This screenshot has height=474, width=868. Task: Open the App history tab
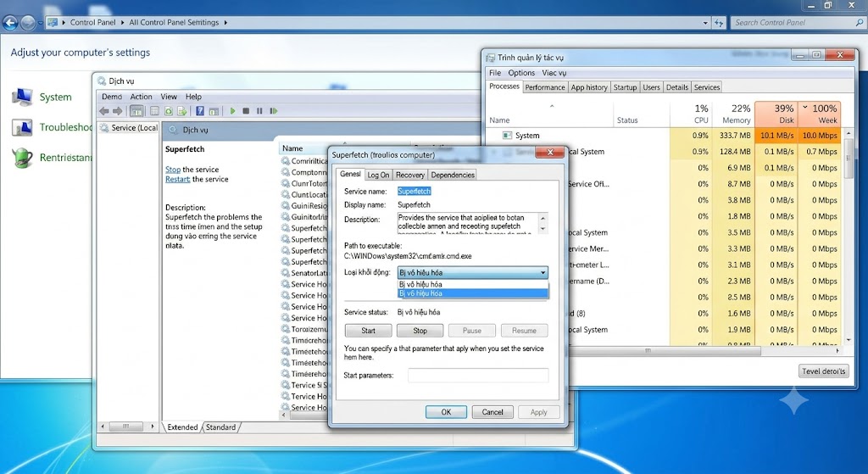point(589,87)
